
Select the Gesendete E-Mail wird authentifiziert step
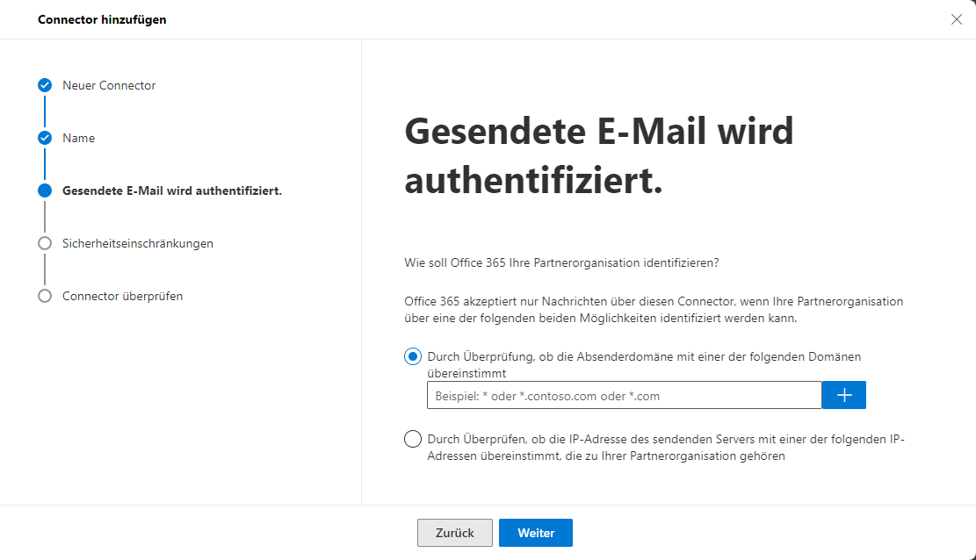(x=172, y=190)
